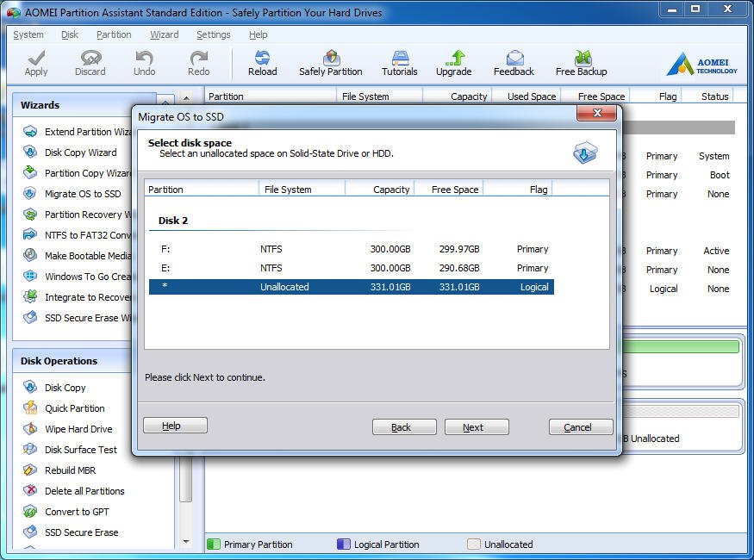The height and width of the screenshot is (560, 754).
Task: Click the Delete all Partitions icon
Action: [x=30, y=490]
